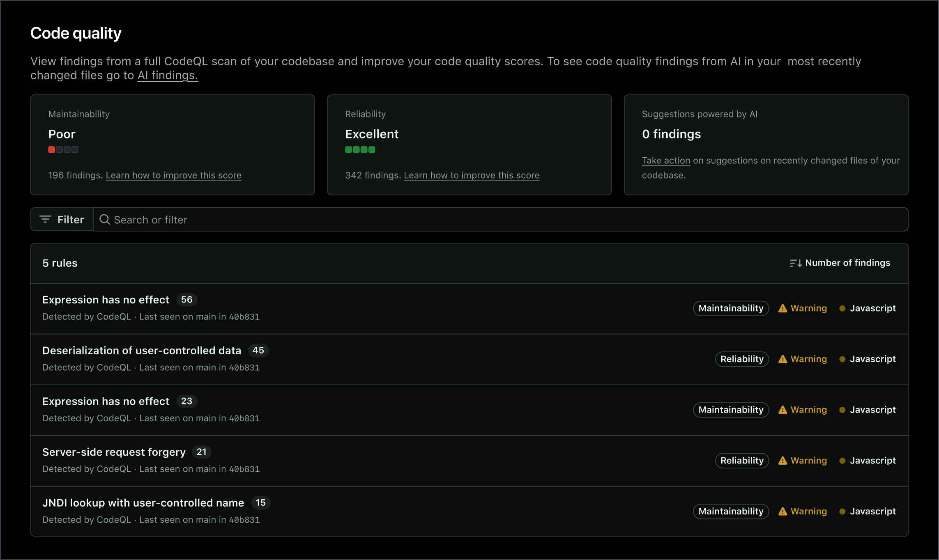Click the 21 findings count badge
This screenshot has height=560, width=939.
click(202, 452)
